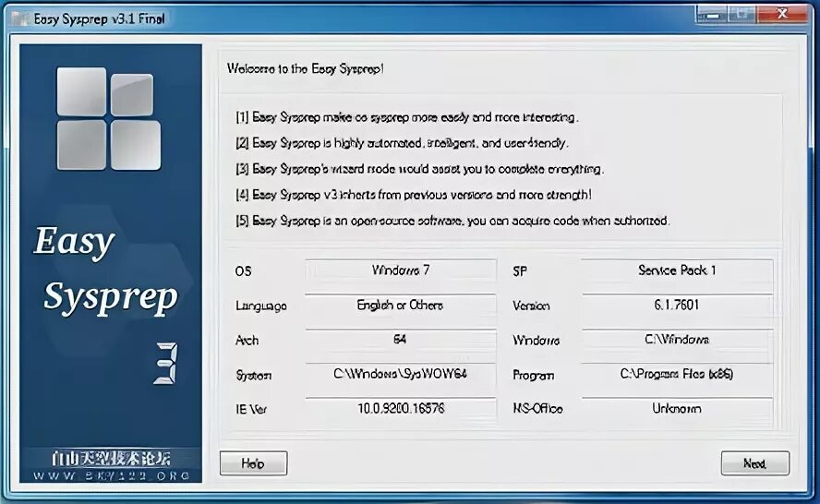Click the 'OS' label
Screen dimensions: 820x504
[x=243, y=271]
